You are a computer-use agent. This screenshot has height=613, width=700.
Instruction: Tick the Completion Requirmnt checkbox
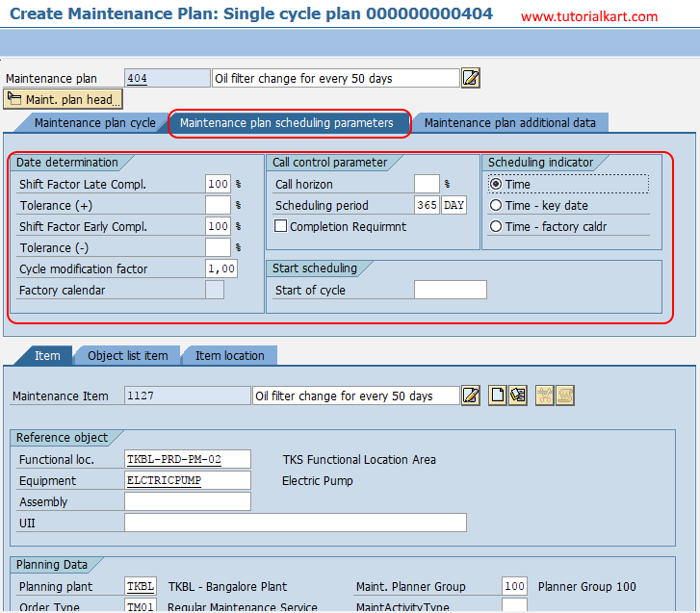(x=280, y=226)
